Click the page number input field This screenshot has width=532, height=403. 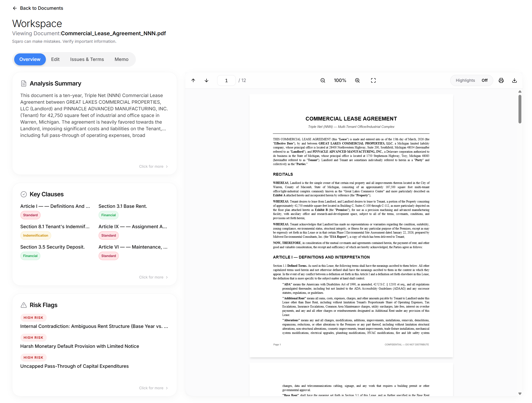(226, 81)
